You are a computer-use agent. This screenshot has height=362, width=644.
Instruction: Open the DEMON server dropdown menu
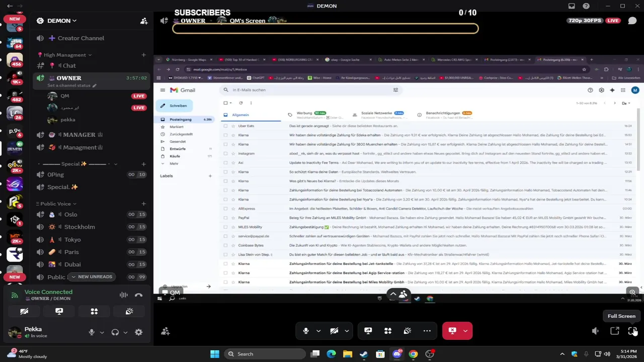pyautogui.click(x=61, y=21)
